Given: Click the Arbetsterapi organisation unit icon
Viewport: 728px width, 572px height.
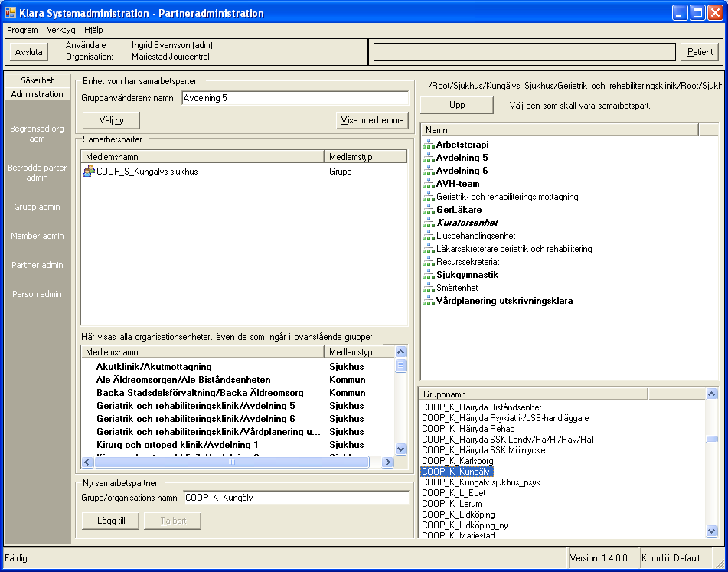Looking at the screenshot, I should [428, 145].
